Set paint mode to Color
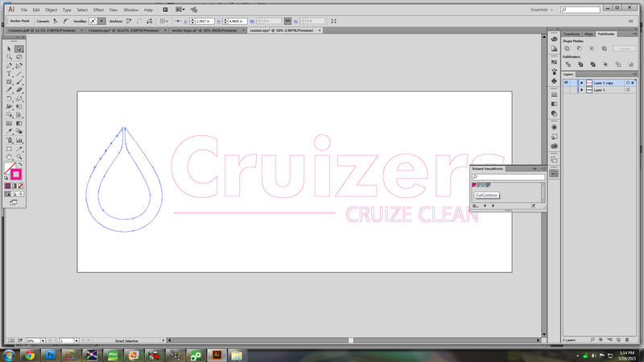644x362 pixels. (8, 186)
